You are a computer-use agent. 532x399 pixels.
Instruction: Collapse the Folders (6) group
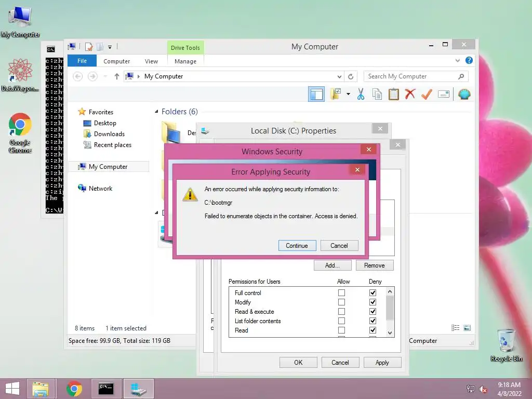[x=156, y=112]
